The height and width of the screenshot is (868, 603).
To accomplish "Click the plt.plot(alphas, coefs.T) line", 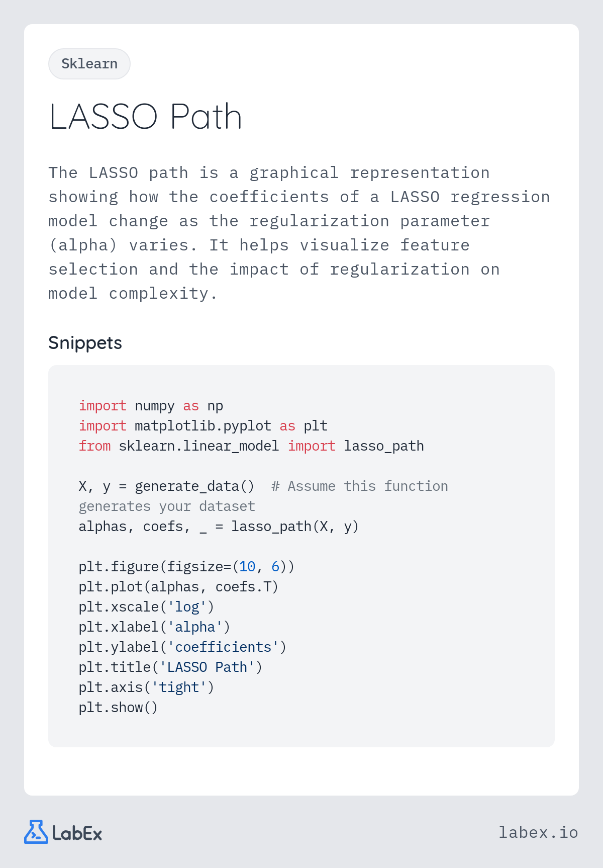I will 178,587.
